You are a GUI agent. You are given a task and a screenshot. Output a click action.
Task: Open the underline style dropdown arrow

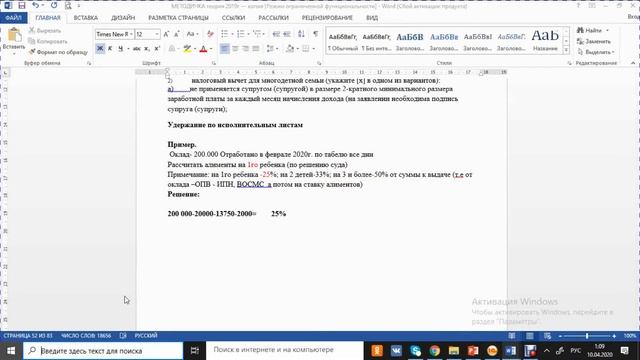(x=128, y=49)
